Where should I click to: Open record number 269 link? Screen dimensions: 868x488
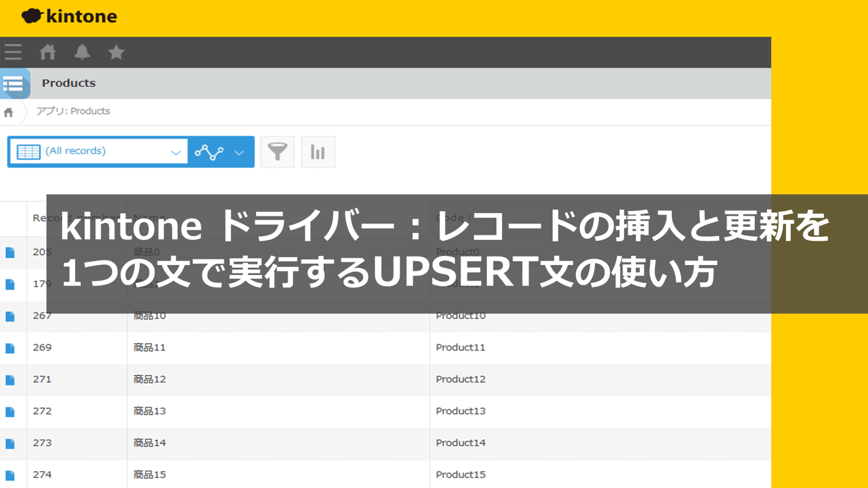pos(43,347)
